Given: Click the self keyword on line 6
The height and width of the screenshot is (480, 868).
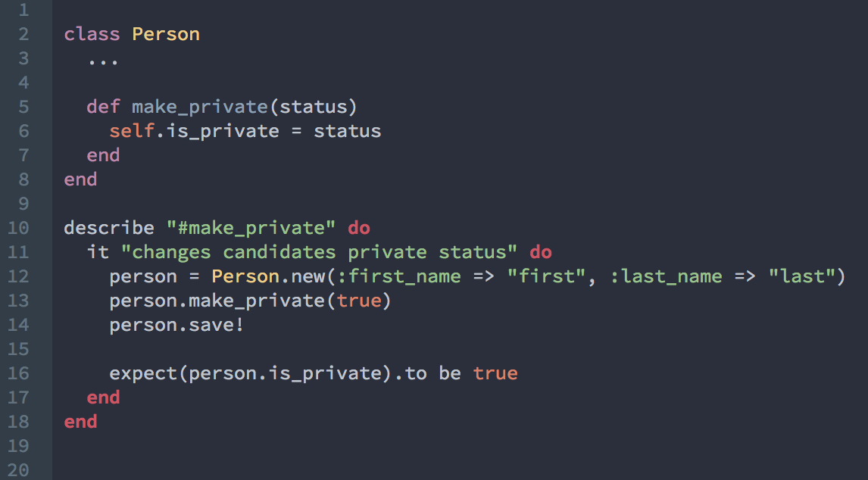Looking at the screenshot, I should click(x=132, y=131).
